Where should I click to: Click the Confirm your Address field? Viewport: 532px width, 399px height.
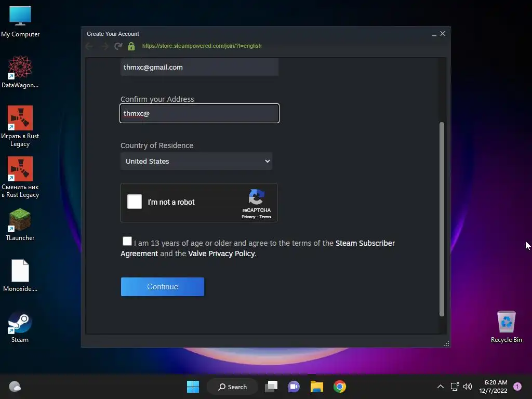click(x=199, y=113)
